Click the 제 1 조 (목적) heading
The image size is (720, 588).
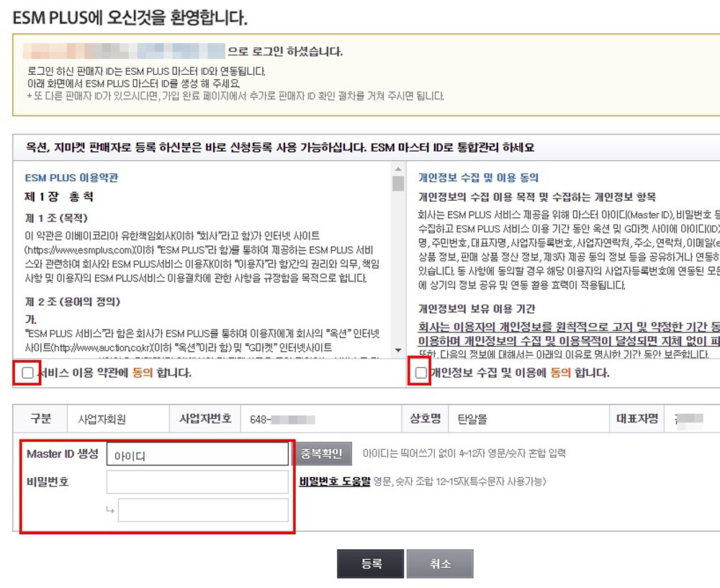(56, 218)
